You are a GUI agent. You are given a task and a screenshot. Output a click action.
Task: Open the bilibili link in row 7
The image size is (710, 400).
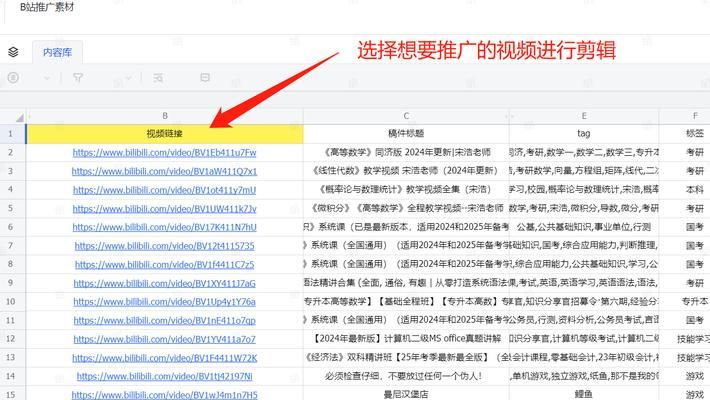(x=164, y=246)
